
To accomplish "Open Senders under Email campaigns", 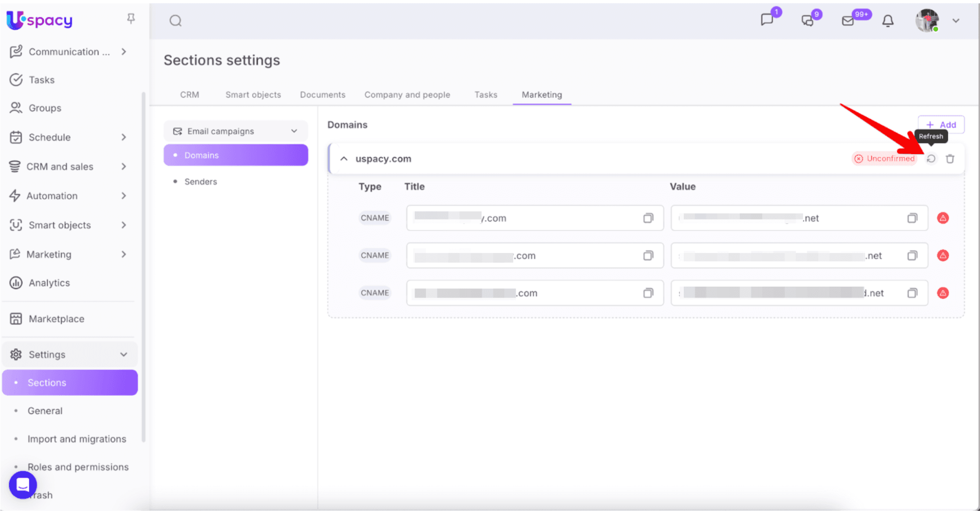I will click(x=200, y=182).
